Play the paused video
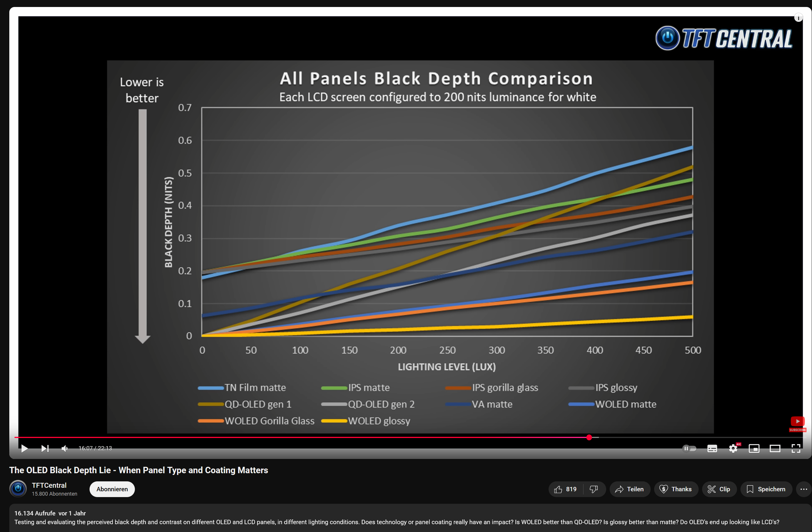Screen dimensions: 812x532 click(x=24, y=448)
